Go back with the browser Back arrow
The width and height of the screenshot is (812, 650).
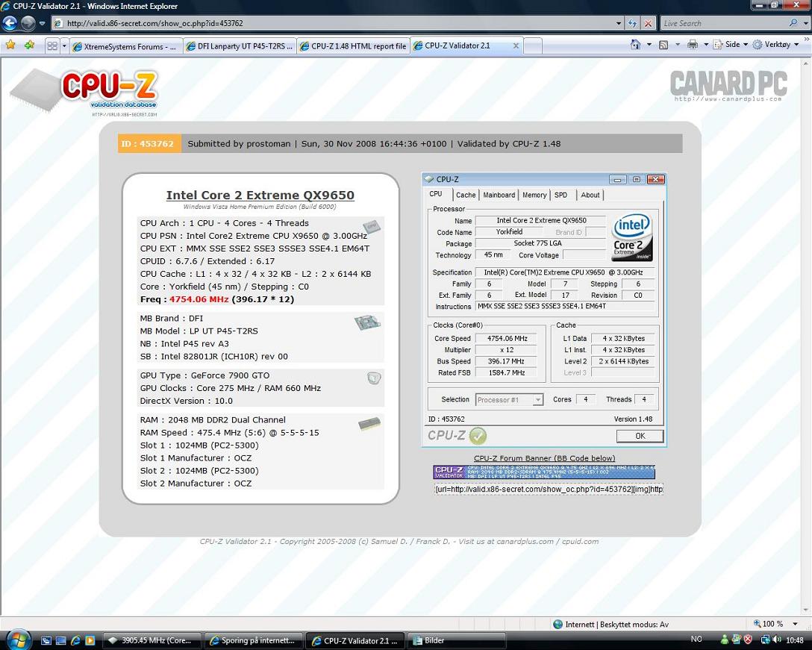click(x=10, y=23)
